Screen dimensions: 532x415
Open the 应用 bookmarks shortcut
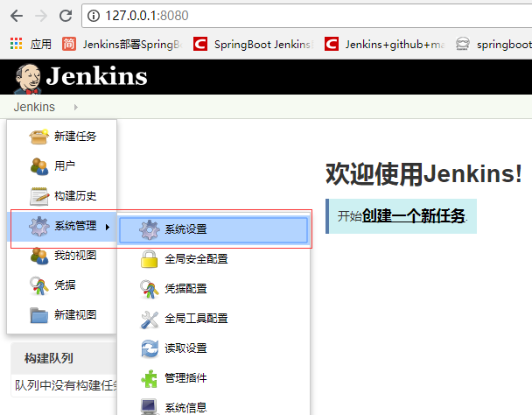coord(41,44)
